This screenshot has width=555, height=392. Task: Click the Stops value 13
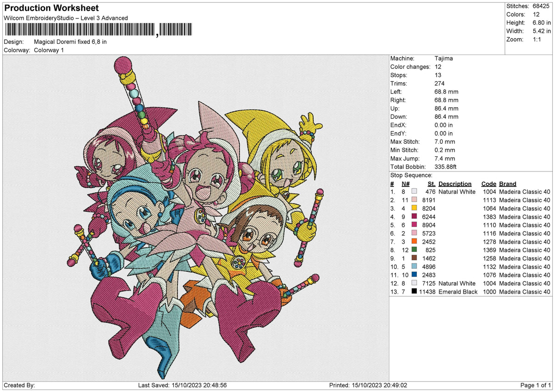pyautogui.click(x=438, y=75)
